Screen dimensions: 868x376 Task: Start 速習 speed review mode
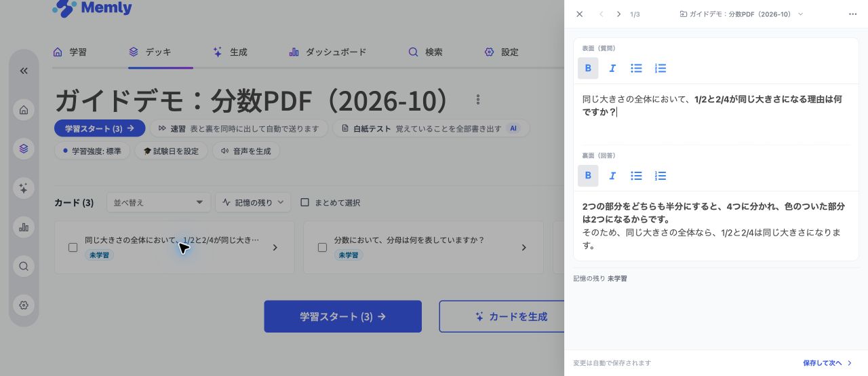(x=239, y=128)
